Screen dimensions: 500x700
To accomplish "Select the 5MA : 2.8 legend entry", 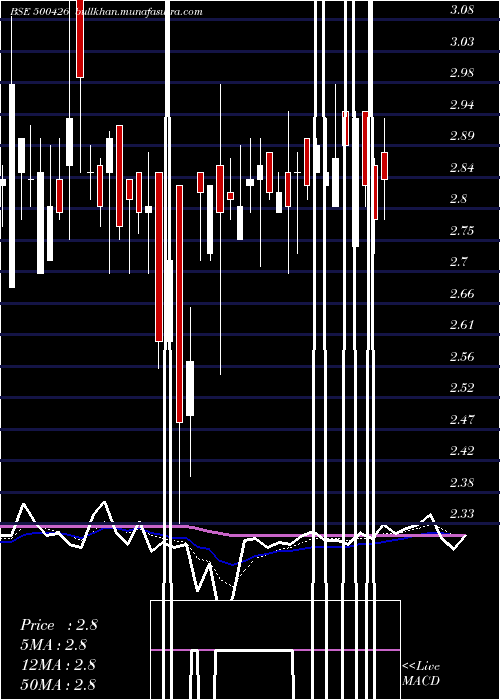I will [x=53, y=644].
